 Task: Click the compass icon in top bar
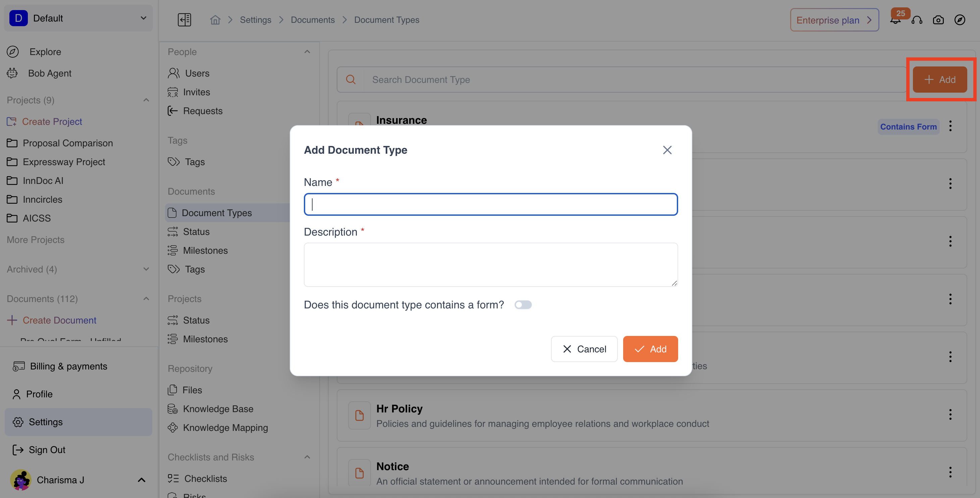960,20
